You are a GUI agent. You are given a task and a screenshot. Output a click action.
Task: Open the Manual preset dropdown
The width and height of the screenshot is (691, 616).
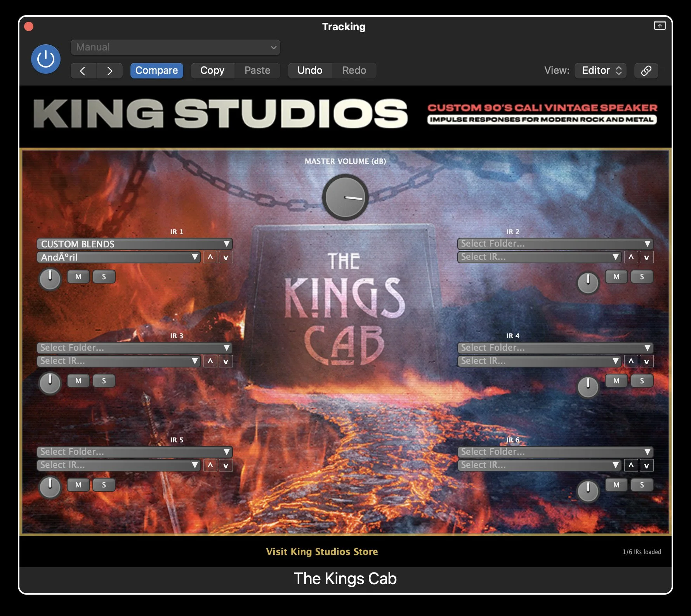[175, 47]
